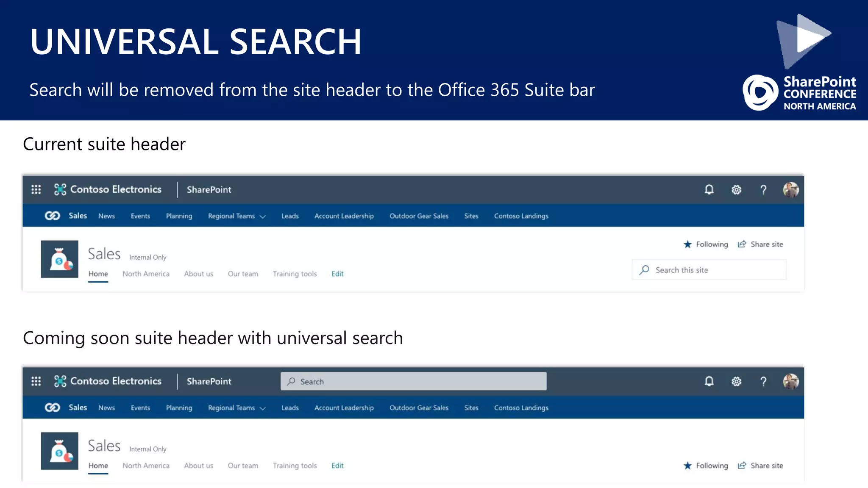The width and height of the screenshot is (868, 488).
Task: Click Sales site logo in coming soon header
Action: (59, 451)
